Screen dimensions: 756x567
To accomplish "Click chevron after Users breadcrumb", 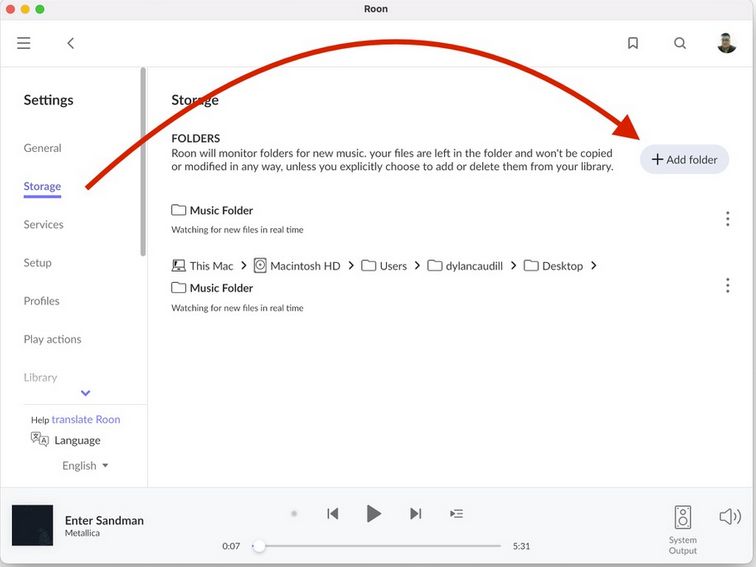I will tap(417, 266).
